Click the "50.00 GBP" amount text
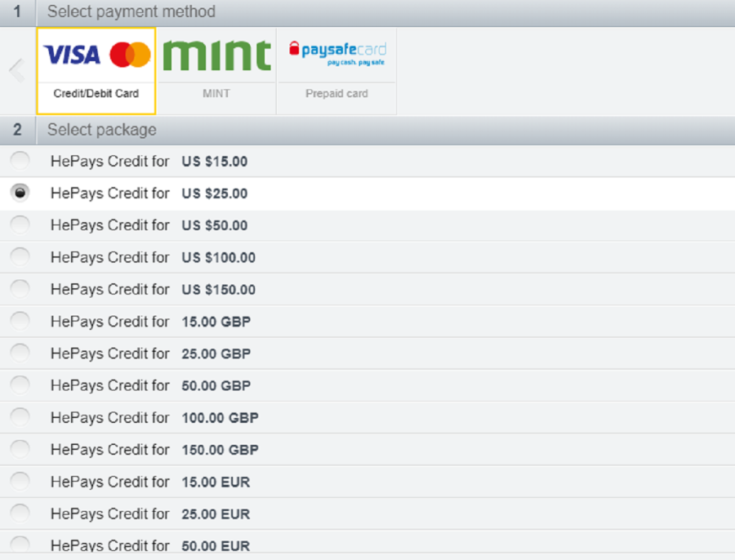The image size is (735, 560). pyautogui.click(x=216, y=385)
